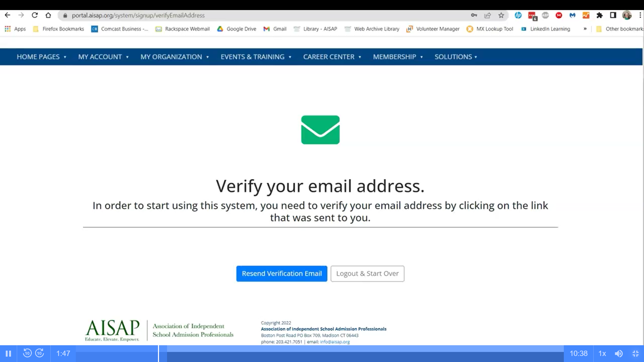The height and width of the screenshot is (362, 644).
Task: Open the Google Drive bookmark
Action: pyautogui.click(x=236, y=29)
